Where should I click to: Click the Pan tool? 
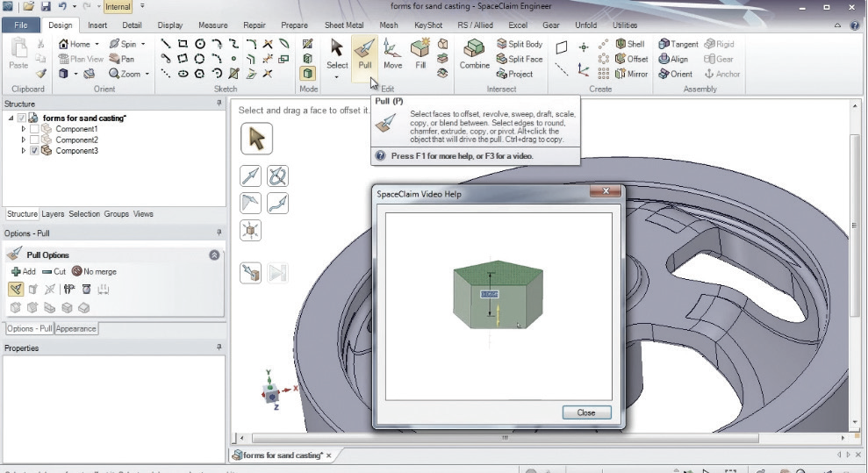(122, 59)
